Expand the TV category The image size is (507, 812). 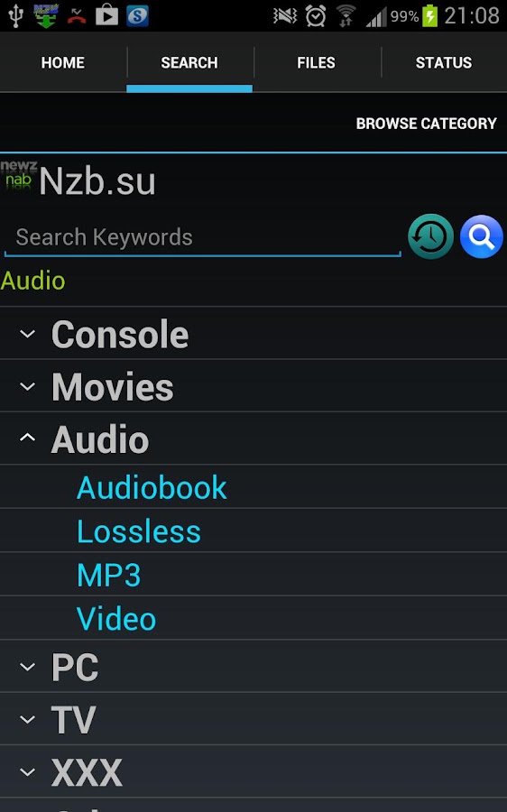[253, 719]
